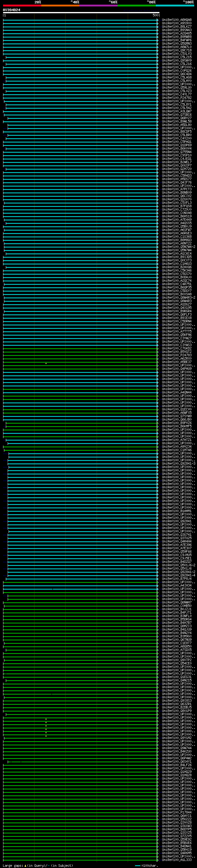Select the UniRef100_Q5N7W4-2 hit label
The width and height of the screenshot is (197, 868).
point(179,247)
